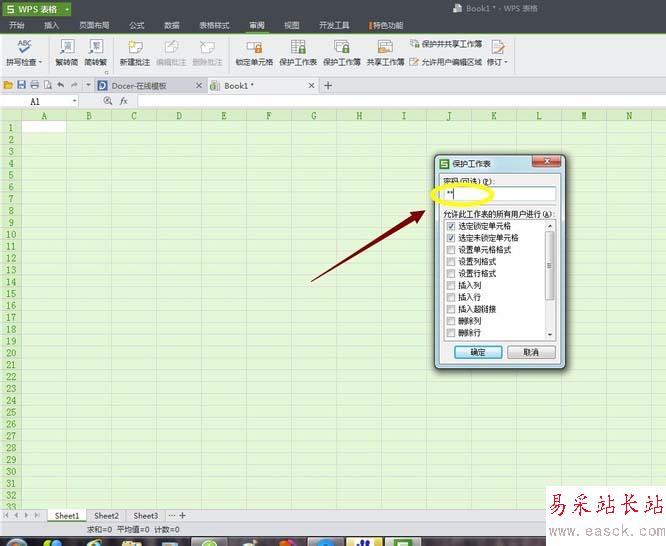Open the WPS 表格 application menu dropdown

(67, 9)
